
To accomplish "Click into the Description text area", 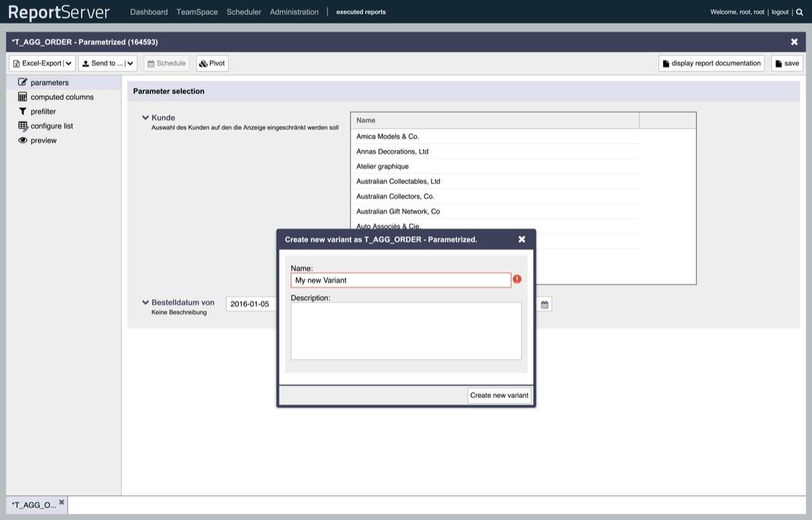I will (x=406, y=331).
